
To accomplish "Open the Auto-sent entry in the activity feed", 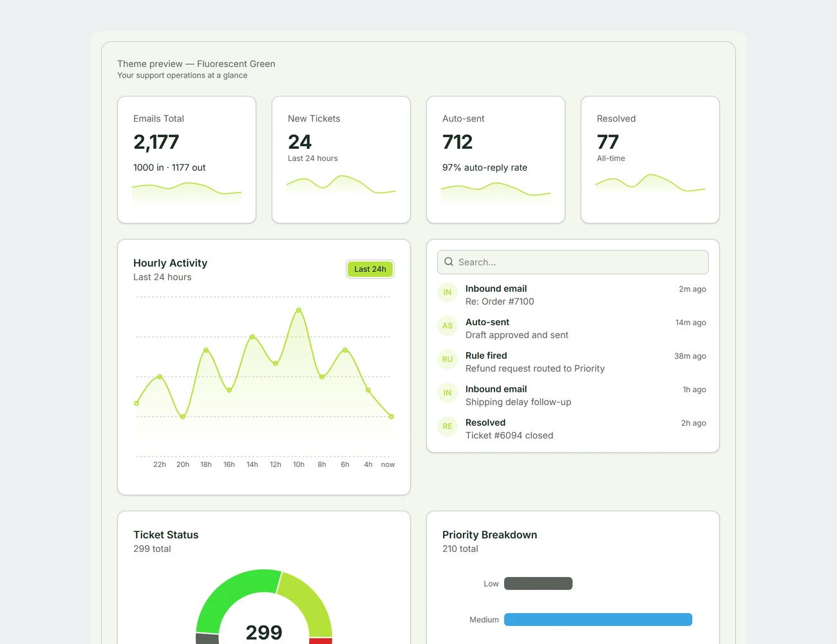I will 487,322.
